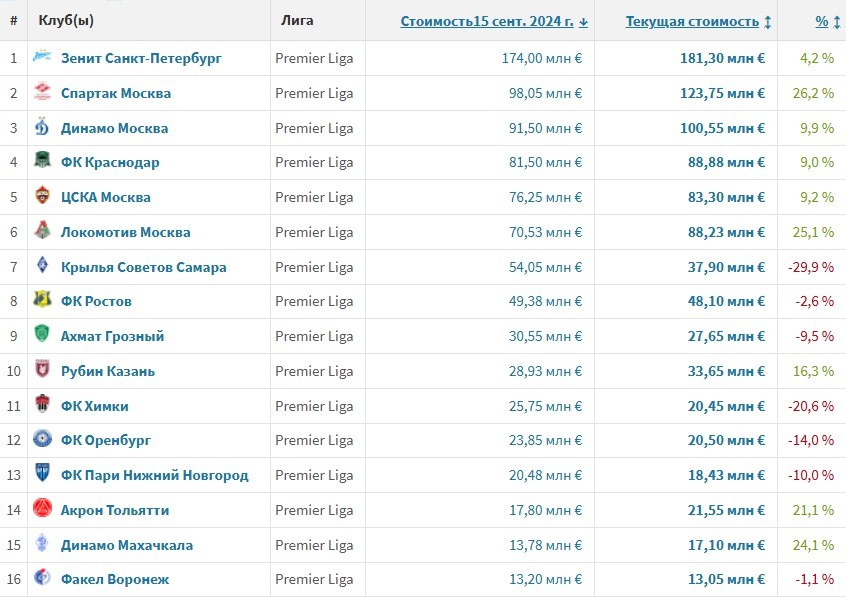Screen dimensions: 846x597
Task: Open Факел Воронеж club link
Action: pyautogui.click(x=115, y=580)
